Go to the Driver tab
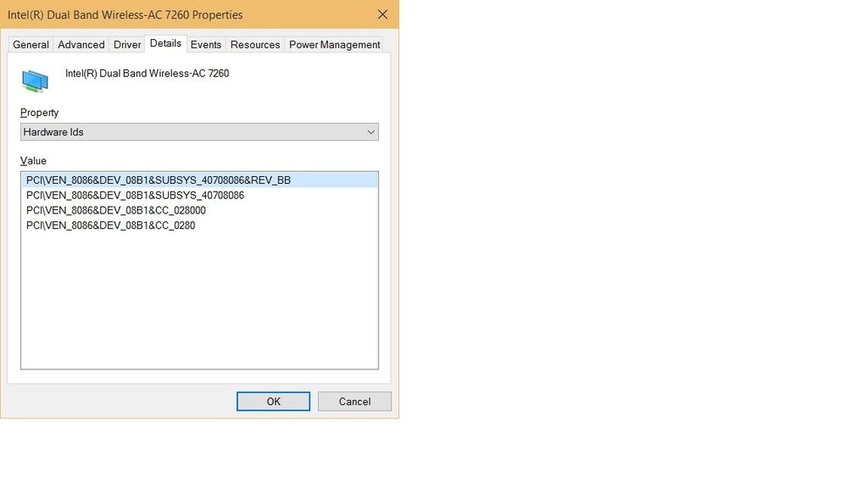 click(127, 45)
